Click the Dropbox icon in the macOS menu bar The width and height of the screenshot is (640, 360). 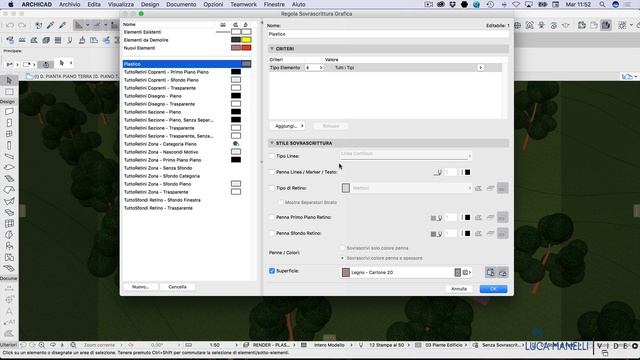click(452, 4)
